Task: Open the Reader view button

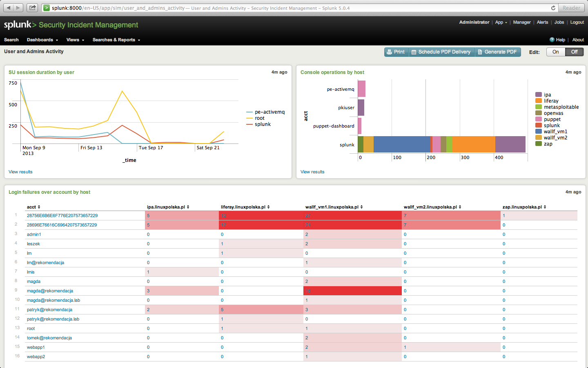Action: tap(571, 8)
